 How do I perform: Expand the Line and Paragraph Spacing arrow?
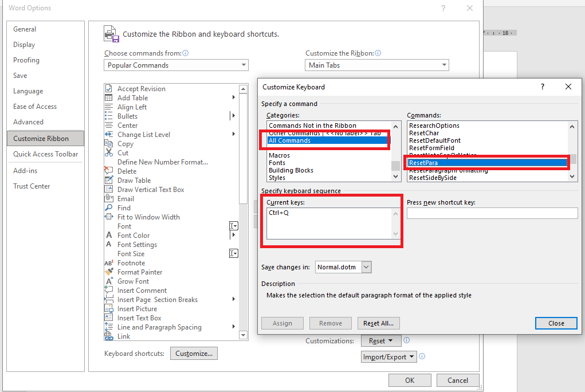click(234, 327)
